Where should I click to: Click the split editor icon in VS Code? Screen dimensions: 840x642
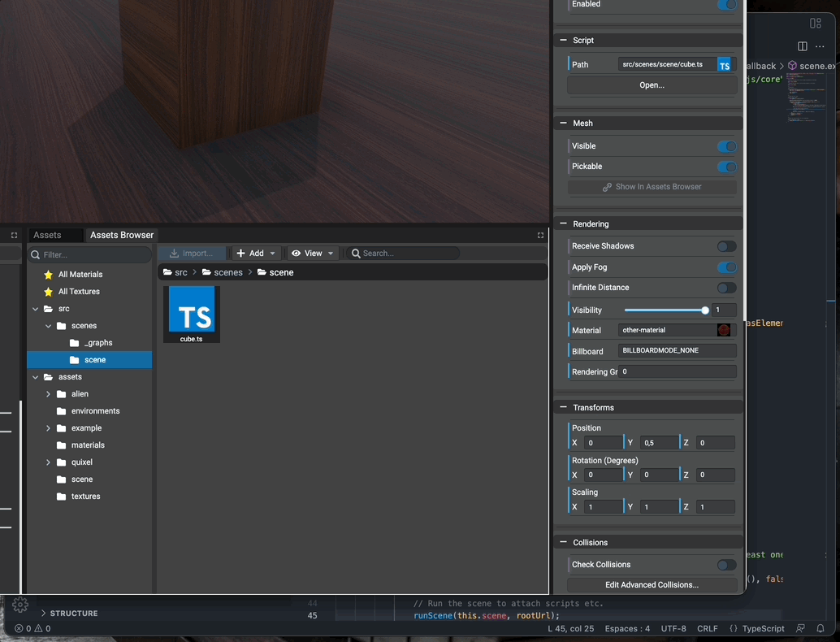(803, 46)
